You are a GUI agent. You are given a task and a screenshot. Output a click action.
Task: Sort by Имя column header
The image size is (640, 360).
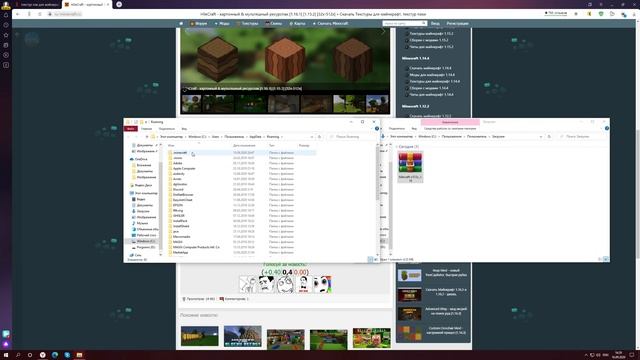coord(171,145)
